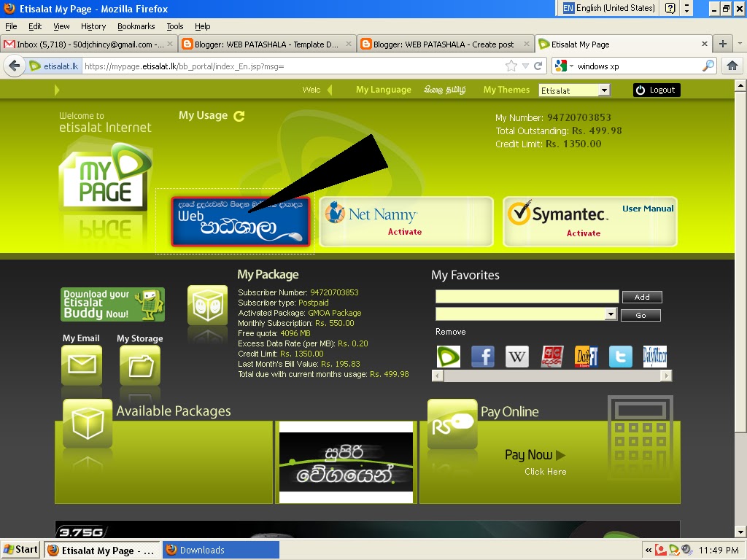
Task: Click the My Usage refresh icon
Action: coord(239,116)
